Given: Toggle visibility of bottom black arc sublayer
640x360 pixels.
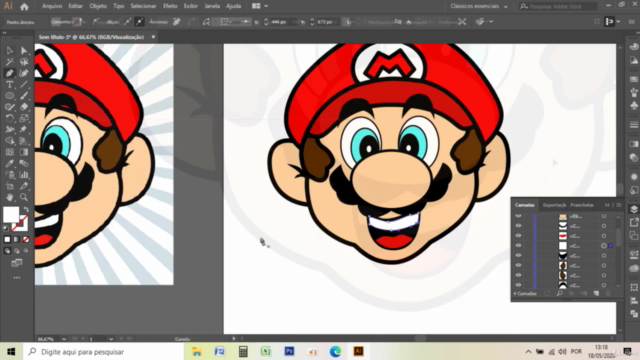Looking at the screenshot, I should coord(518,284).
